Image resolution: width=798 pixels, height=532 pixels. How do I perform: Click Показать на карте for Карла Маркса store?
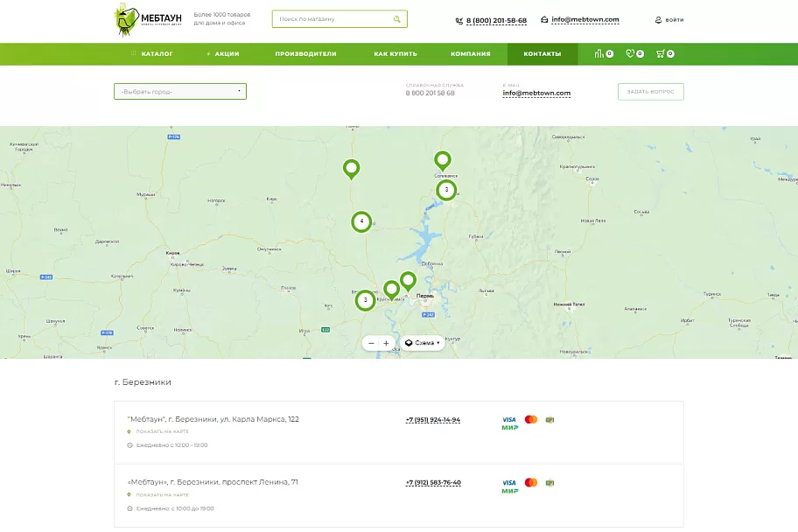(163, 431)
